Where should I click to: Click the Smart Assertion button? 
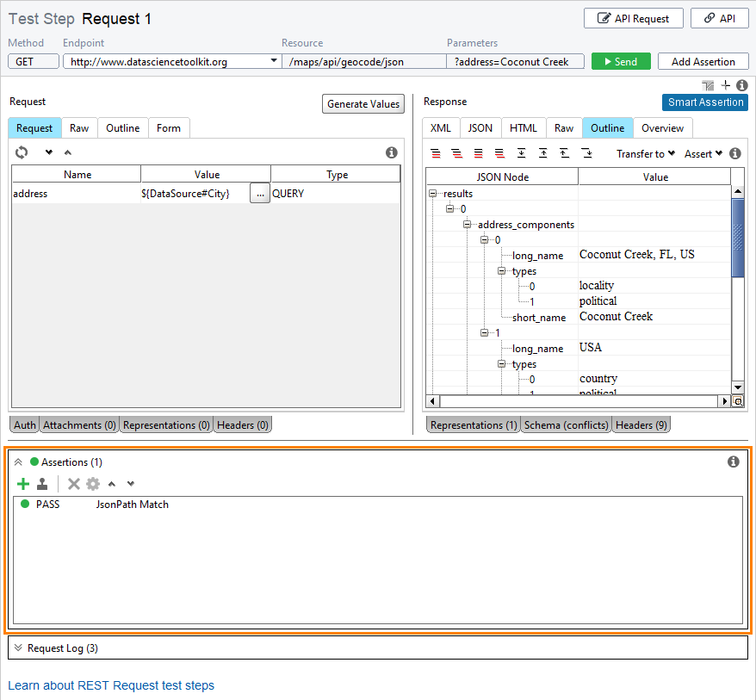pyautogui.click(x=705, y=102)
